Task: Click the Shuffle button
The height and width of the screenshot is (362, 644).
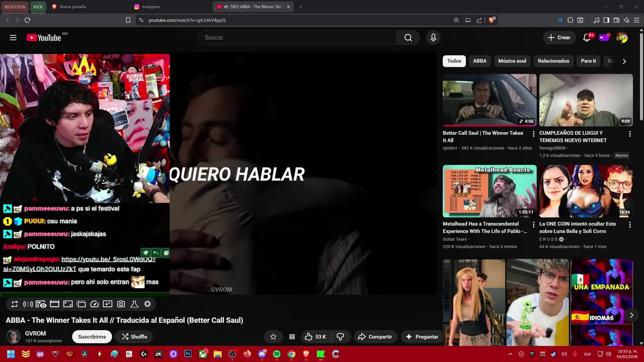Action: click(134, 337)
